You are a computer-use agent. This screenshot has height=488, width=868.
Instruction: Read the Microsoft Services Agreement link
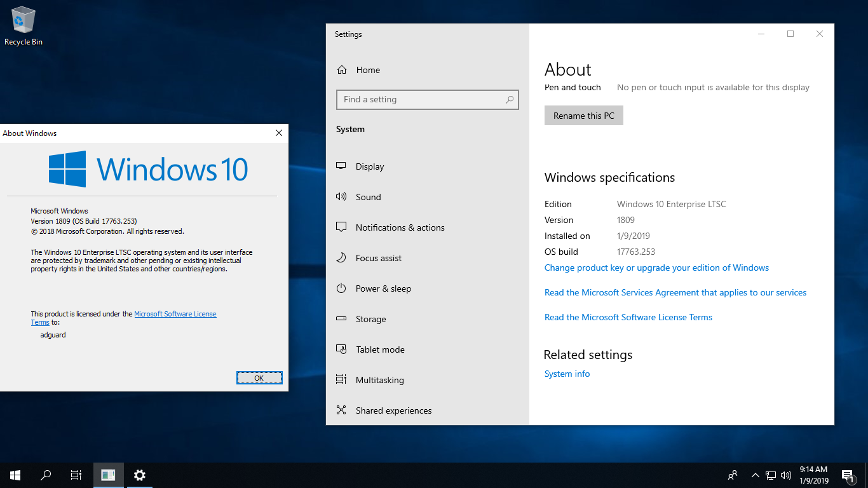tap(675, 293)
